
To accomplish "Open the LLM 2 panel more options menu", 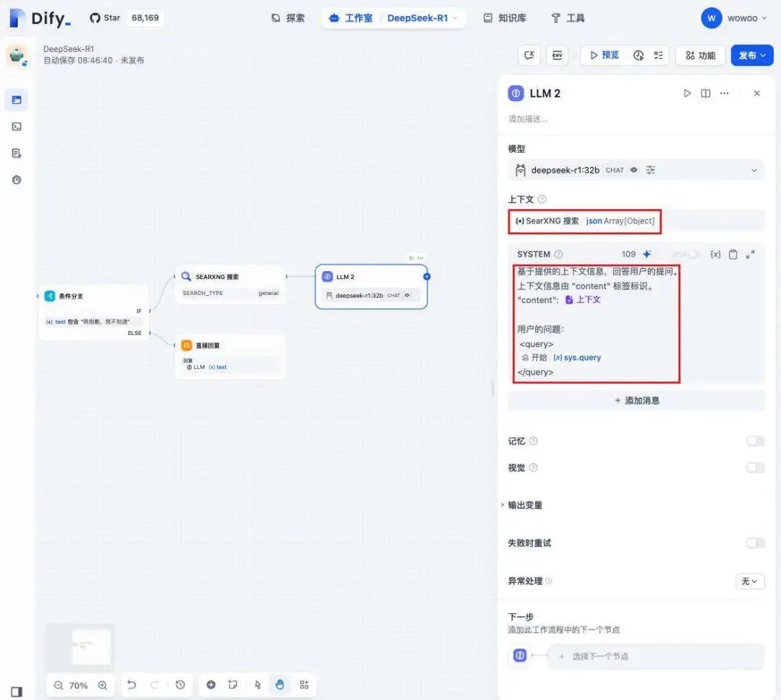I will (x=724, y=93).
